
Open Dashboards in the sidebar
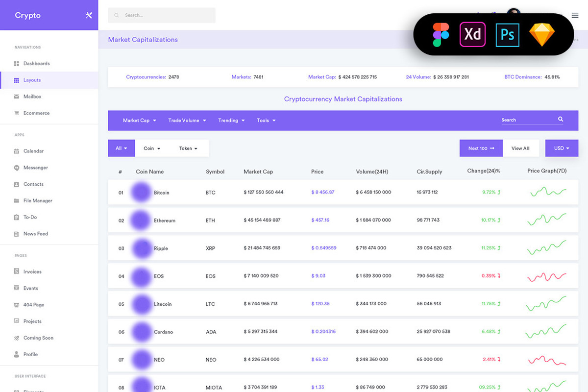click(36, 64)
